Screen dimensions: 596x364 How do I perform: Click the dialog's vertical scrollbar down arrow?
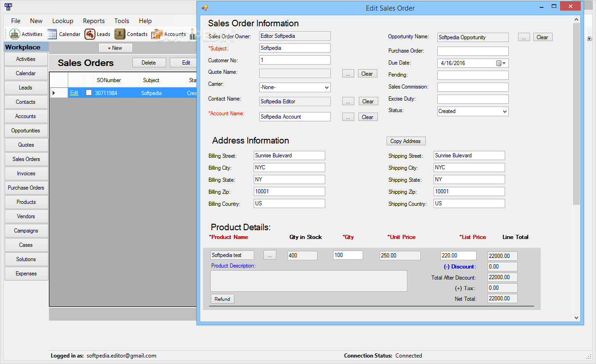point(576,317)
